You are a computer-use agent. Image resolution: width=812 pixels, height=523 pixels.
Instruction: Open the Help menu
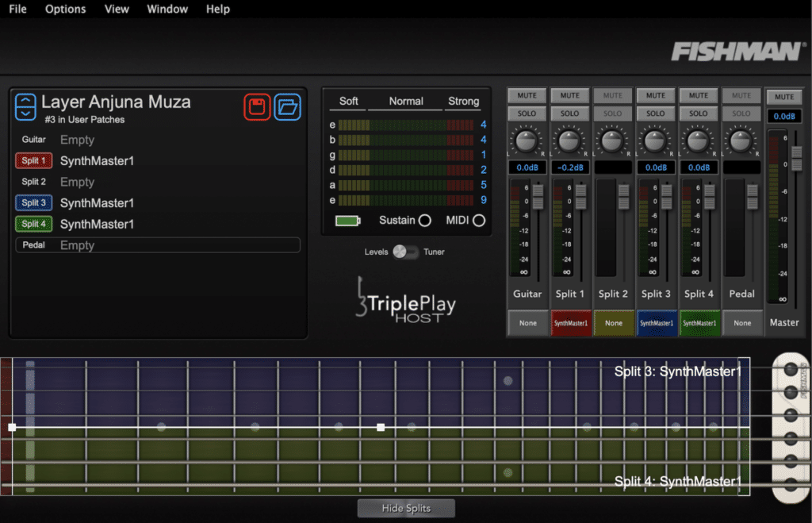click(217, 9)
